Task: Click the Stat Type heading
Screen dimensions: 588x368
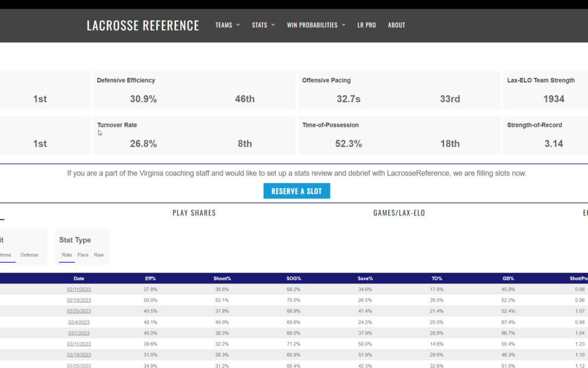Action: click(x=75, y=240)
